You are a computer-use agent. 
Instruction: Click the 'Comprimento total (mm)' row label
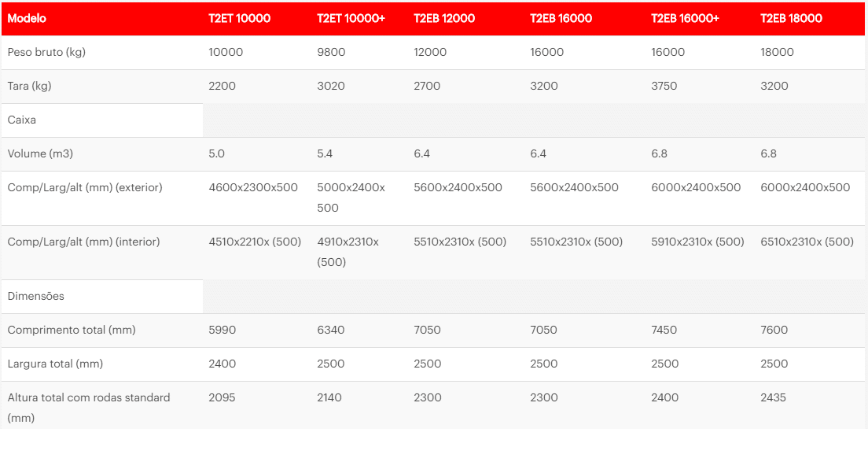pyautogui.click(x=72, y=330)
